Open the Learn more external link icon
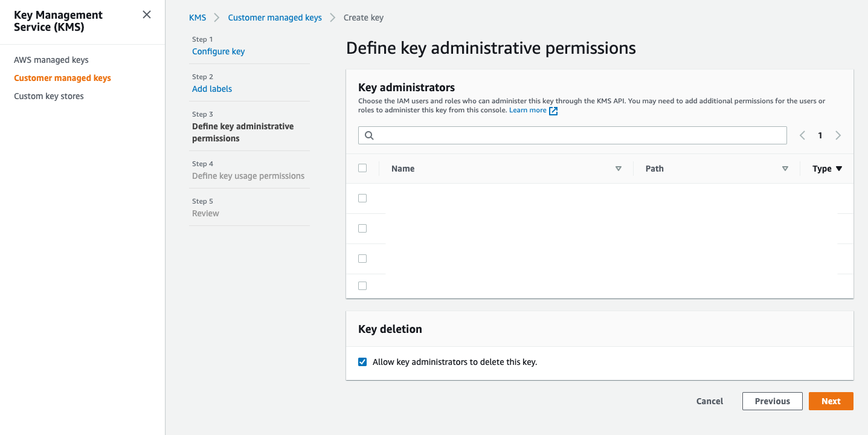The height and width of the screenshot is (435, 868). [x=553, y=111]
